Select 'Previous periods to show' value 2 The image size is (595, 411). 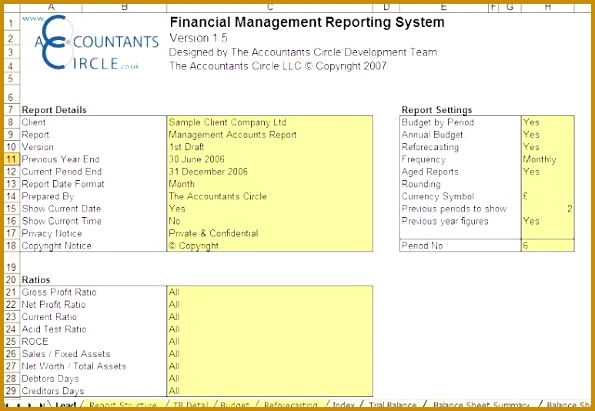pyautogui.click(x=548, y=209)
